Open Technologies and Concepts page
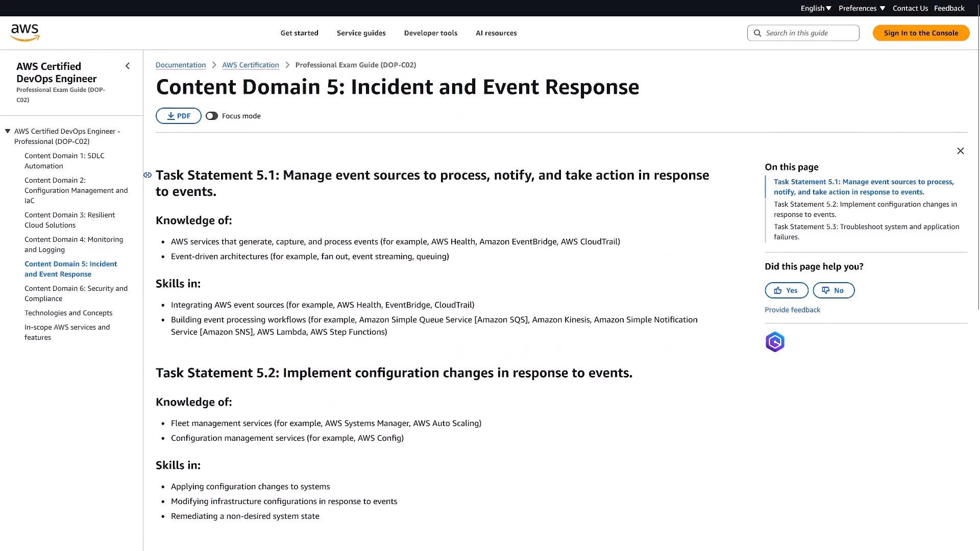The width and height of the screenshot is (980, 551). [68, 313]
